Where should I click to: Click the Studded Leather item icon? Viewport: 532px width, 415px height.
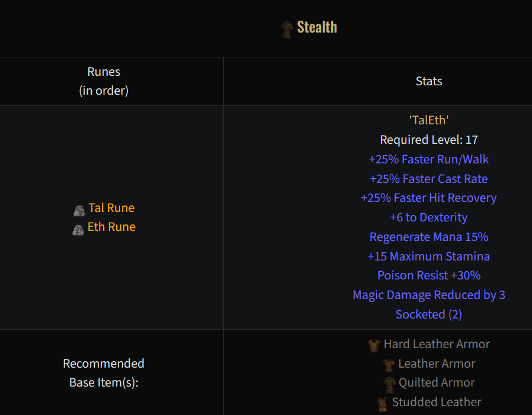pos(383,403)
